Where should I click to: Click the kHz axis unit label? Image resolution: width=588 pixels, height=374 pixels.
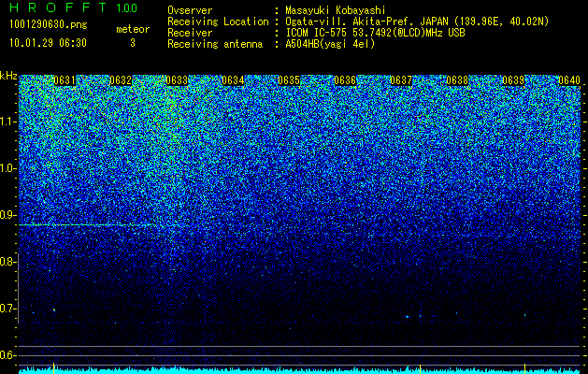[x=8, y=76]
